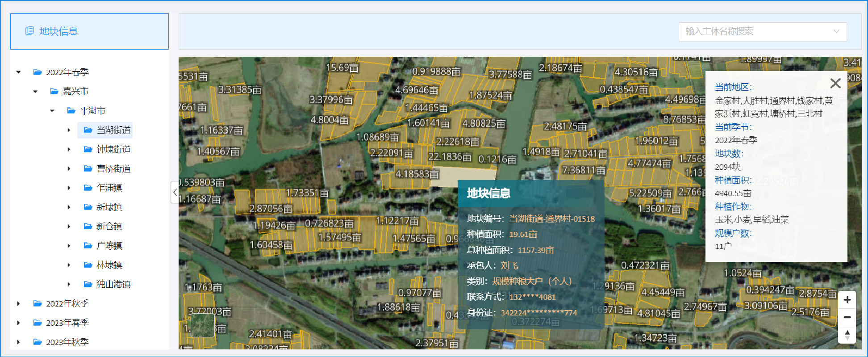Click the 2094块 parcel count value

pyautogui.click(x=728, y=167)
